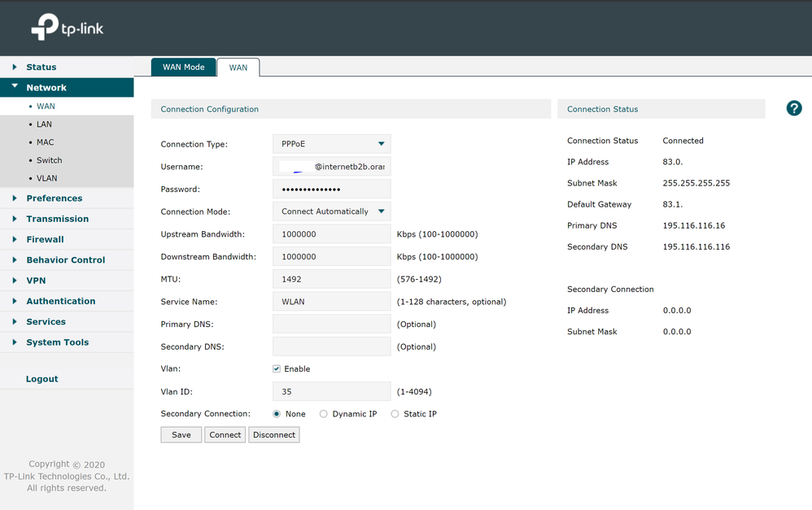812x510 pixels.
Task: Open the VPN menu section
Action: (36, 281)
